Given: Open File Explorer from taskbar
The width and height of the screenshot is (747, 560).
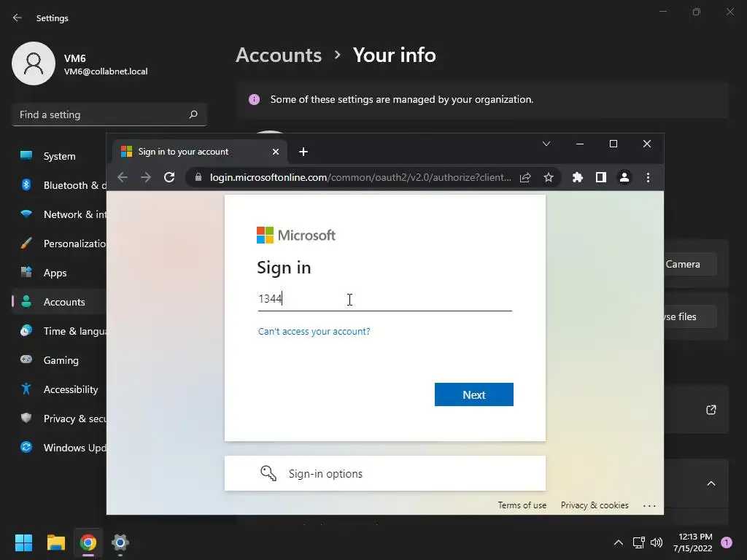Looking at the screenshot, I should (x=55, y=542).
